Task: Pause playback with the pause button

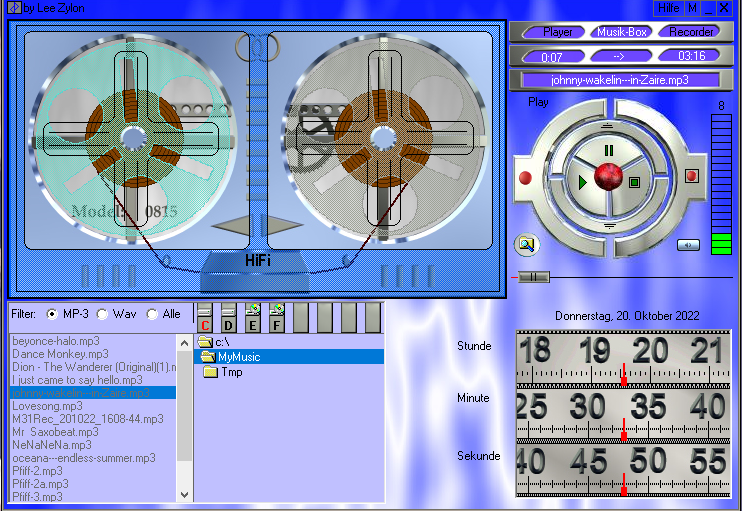Action: [609, 151]
